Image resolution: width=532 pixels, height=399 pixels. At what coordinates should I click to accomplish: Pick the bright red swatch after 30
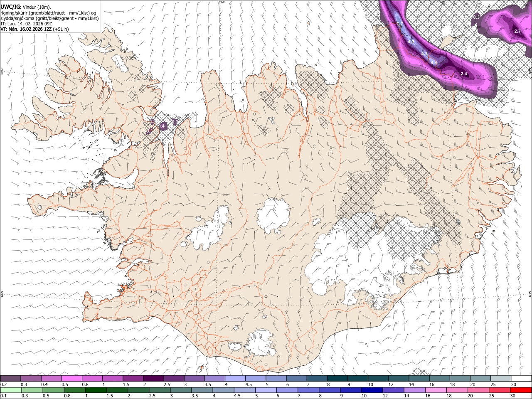520,390
